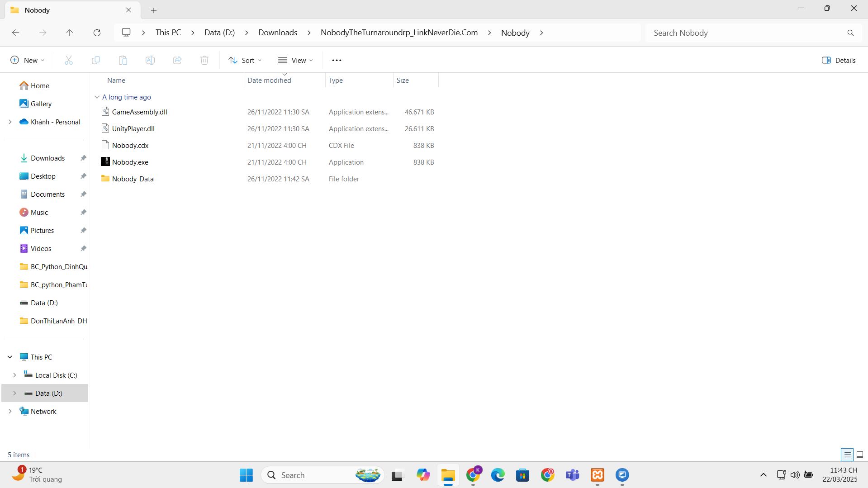
Task: Open the View dropdown menu
Action: click(296, 60)
